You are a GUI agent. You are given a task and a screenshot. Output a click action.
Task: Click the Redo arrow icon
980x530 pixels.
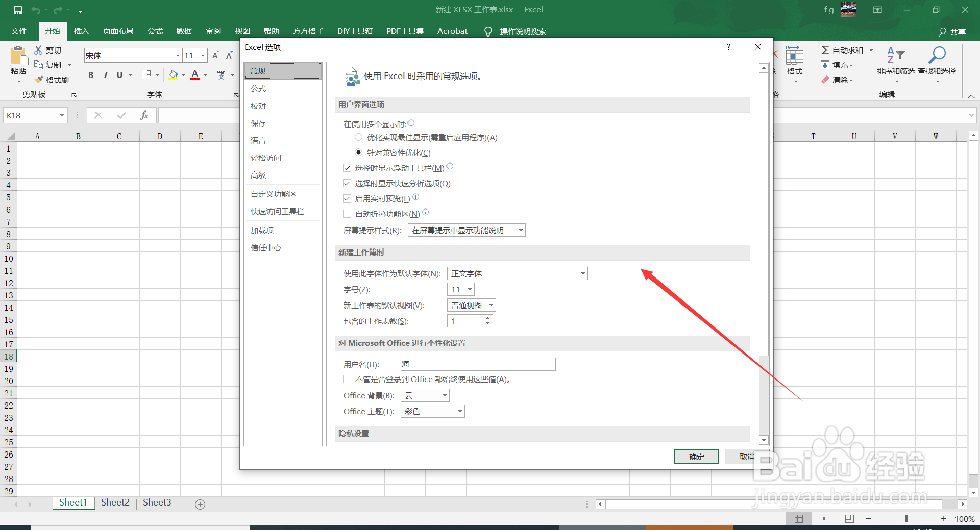pos(58,10)
